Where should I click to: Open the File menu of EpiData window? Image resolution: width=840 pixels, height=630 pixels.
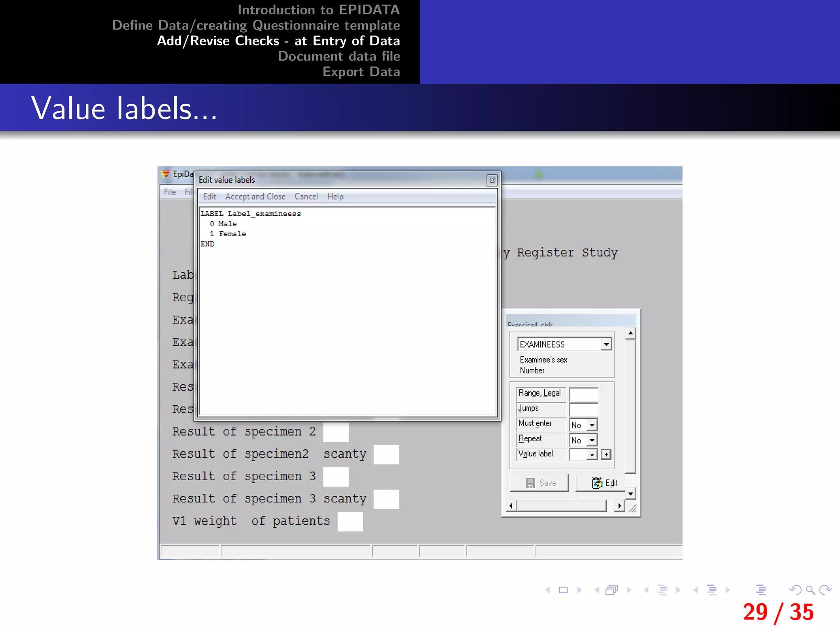170,192
